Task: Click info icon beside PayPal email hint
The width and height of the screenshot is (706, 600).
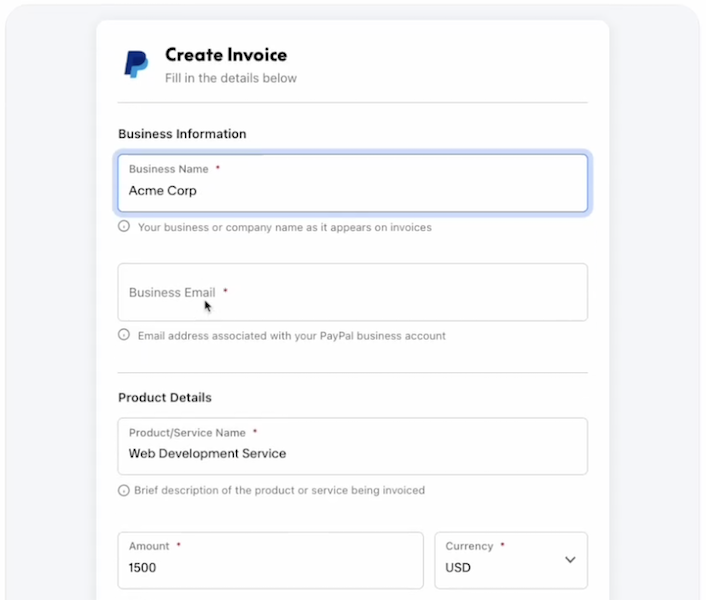Action: tap(124, 335)
